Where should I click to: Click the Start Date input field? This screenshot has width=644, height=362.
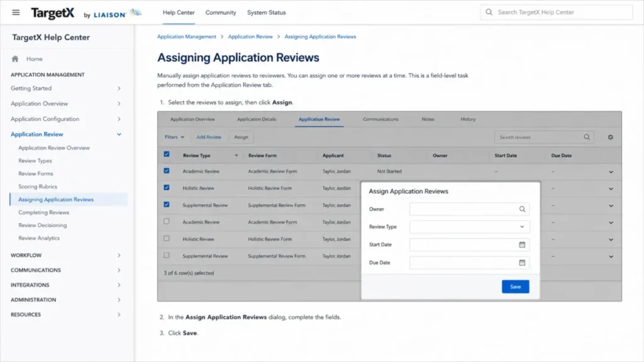click(469, 244)
